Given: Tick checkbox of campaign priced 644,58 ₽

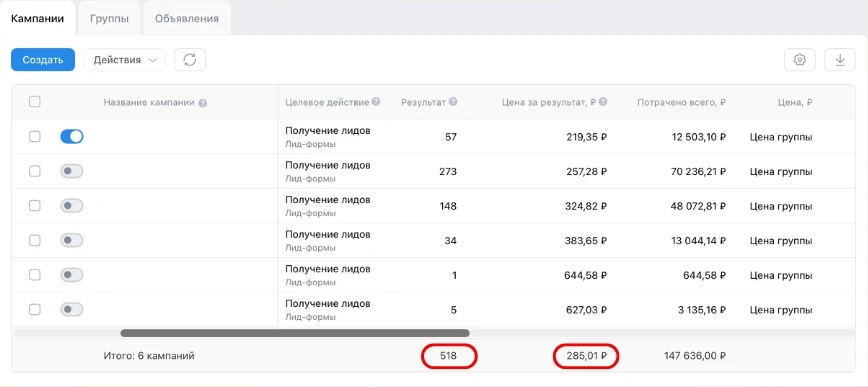Looking at the screenshot, I should point(34,275).
